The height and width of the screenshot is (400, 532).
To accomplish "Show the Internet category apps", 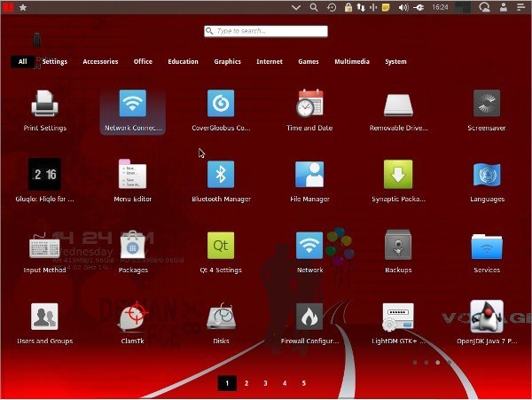I will click(x=270, y=62).
